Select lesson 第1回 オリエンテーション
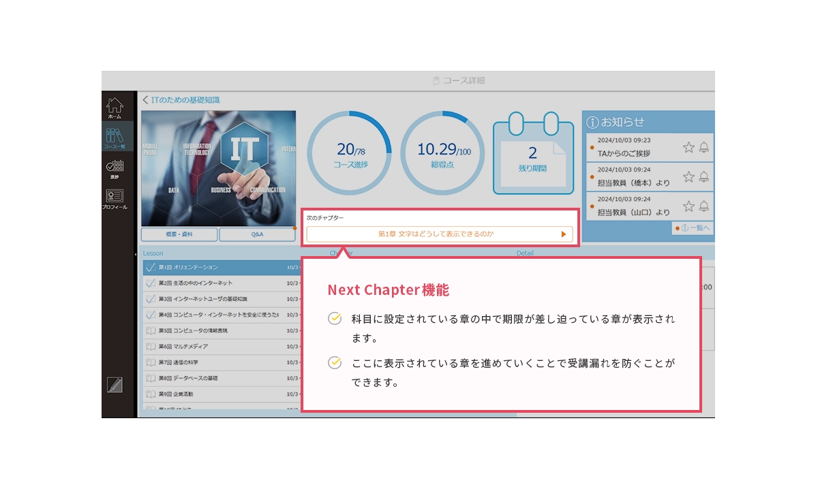818x504 pixels. coord(215,268)
